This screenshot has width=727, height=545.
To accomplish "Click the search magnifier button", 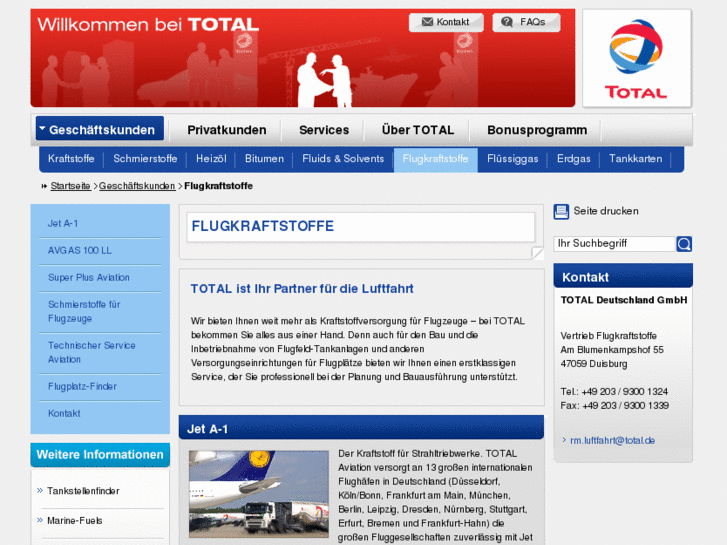I will point(684,244).
